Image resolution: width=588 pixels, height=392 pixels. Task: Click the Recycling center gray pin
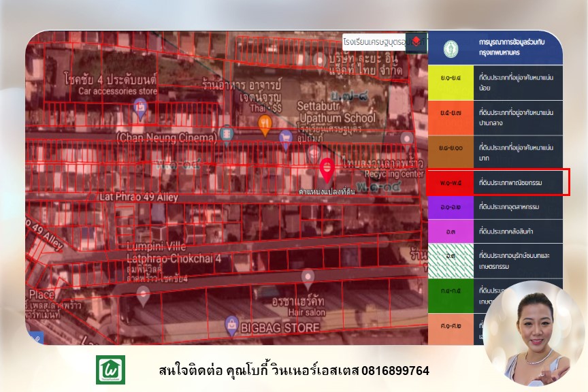(406, 140)
